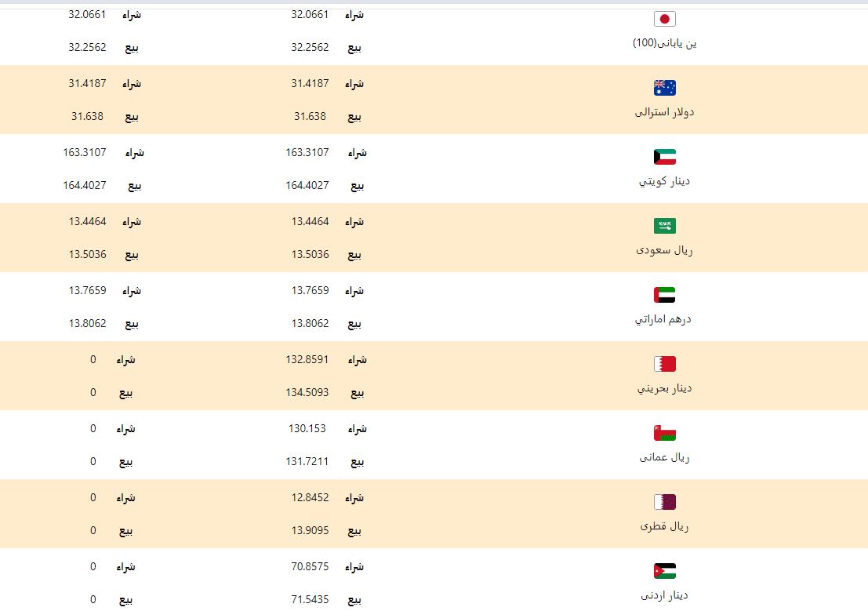Select the ين ياباني(100) currency label
The image size is (868, 611).
coord(664,43)
